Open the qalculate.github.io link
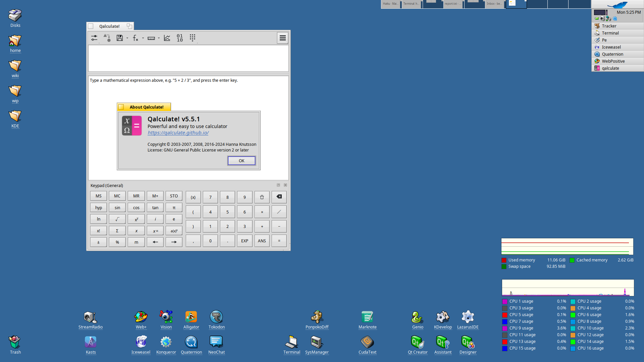This screenshot has height=362, width=644. pyautogui.click(x=178, y=133)
